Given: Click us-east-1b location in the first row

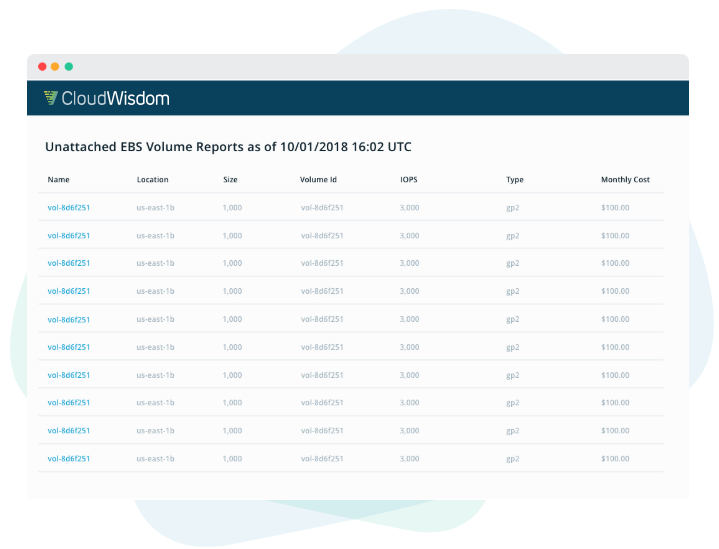Looking at the screenshot, I should 155,207.
